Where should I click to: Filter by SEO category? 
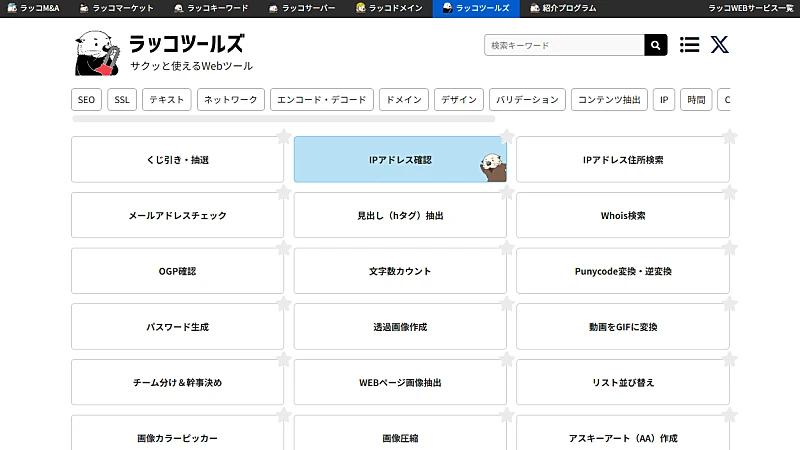point(86,99)
